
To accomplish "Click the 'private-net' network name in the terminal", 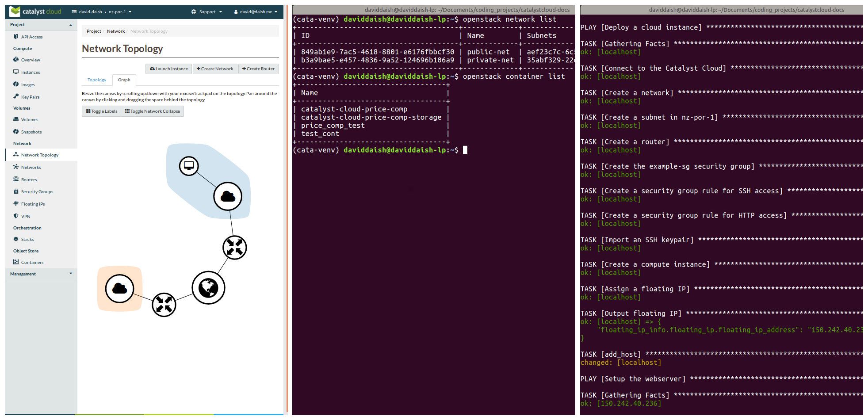I will click(491, 60).
